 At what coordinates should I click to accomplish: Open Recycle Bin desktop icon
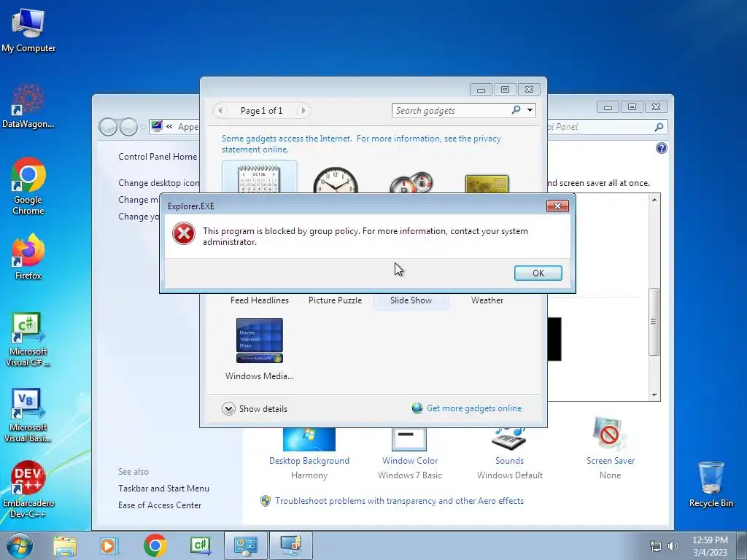pyautogui.click(x=711, y=484)
